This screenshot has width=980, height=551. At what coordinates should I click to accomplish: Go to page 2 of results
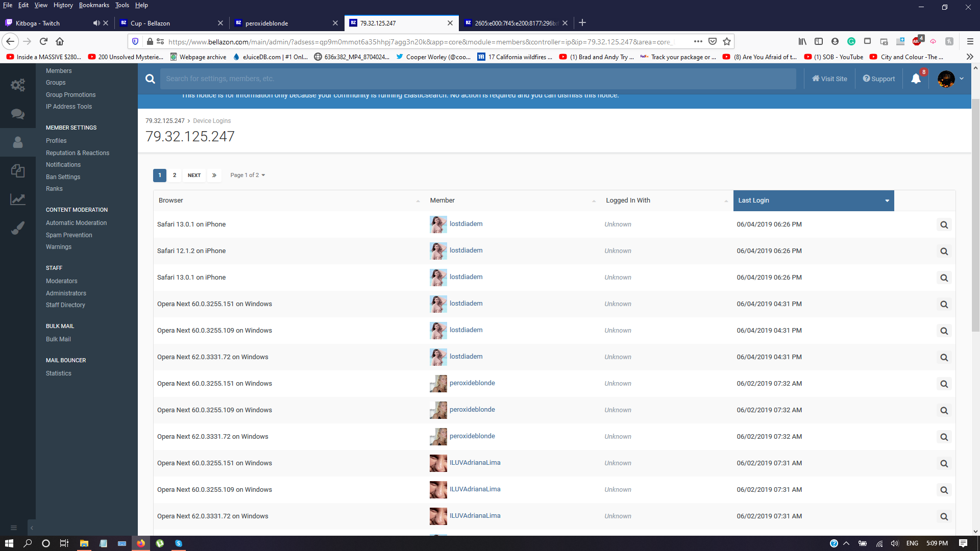pos(175,175)
